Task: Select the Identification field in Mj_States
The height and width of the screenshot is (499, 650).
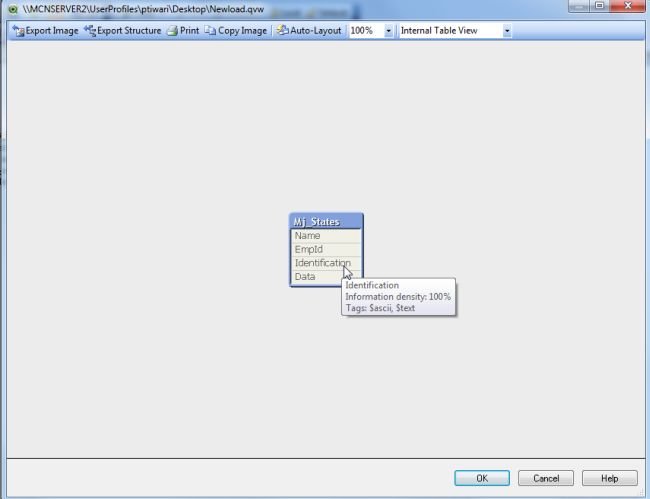Action: tap(326, 263)
